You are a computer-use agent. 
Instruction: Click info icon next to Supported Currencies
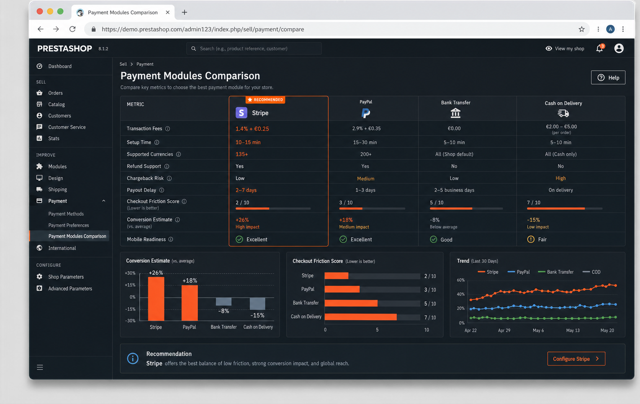click(x=178, y=154)
